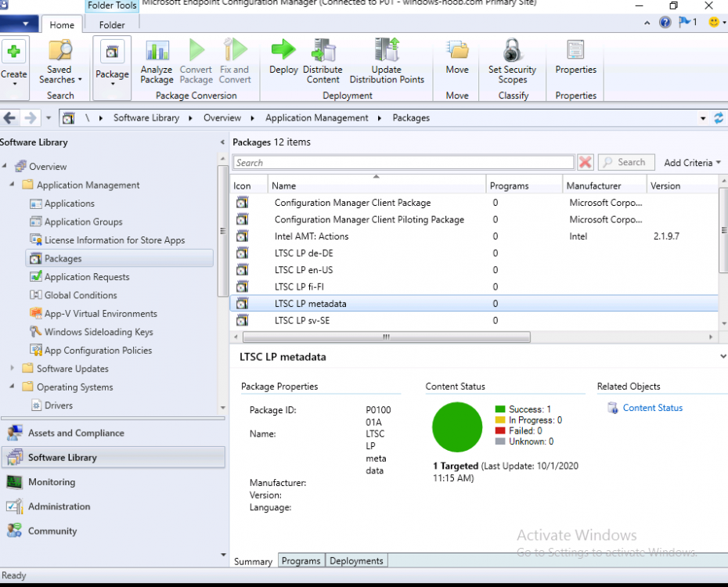728x587 pixels.
Task: Select the Drivers tree item
Action: coord(59,405)
